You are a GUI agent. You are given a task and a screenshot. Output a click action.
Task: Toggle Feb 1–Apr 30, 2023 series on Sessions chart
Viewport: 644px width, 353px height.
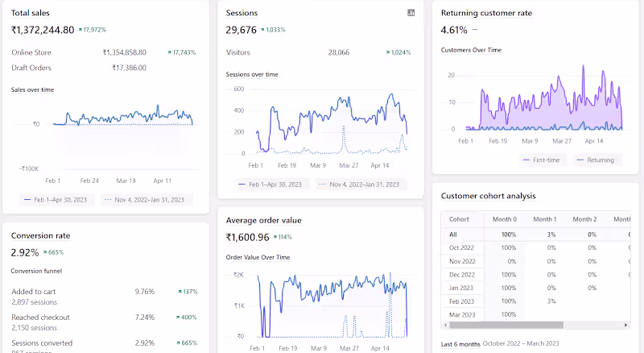(x=271, y=184)
